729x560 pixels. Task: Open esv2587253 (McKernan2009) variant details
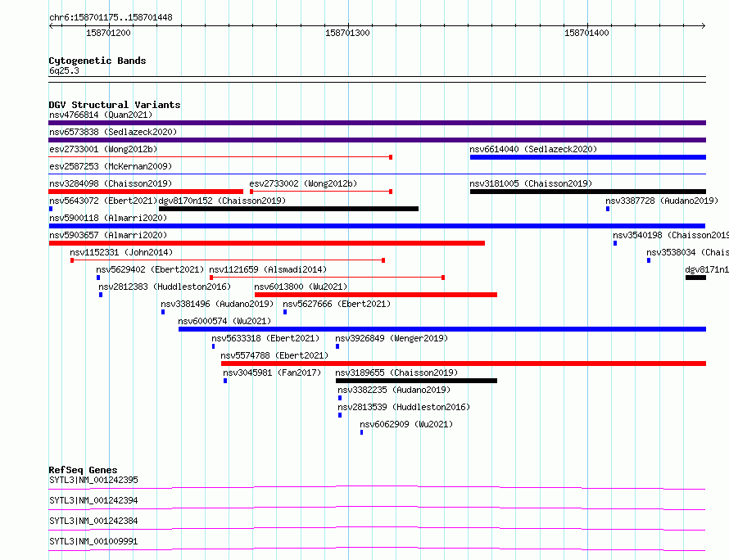[x=111, y=166]
